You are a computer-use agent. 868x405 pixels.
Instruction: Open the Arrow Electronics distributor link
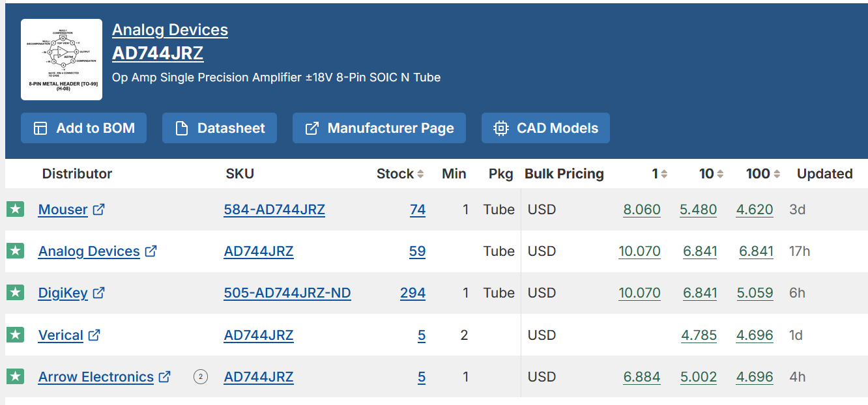pyautogui.click(x=96, y=377)
